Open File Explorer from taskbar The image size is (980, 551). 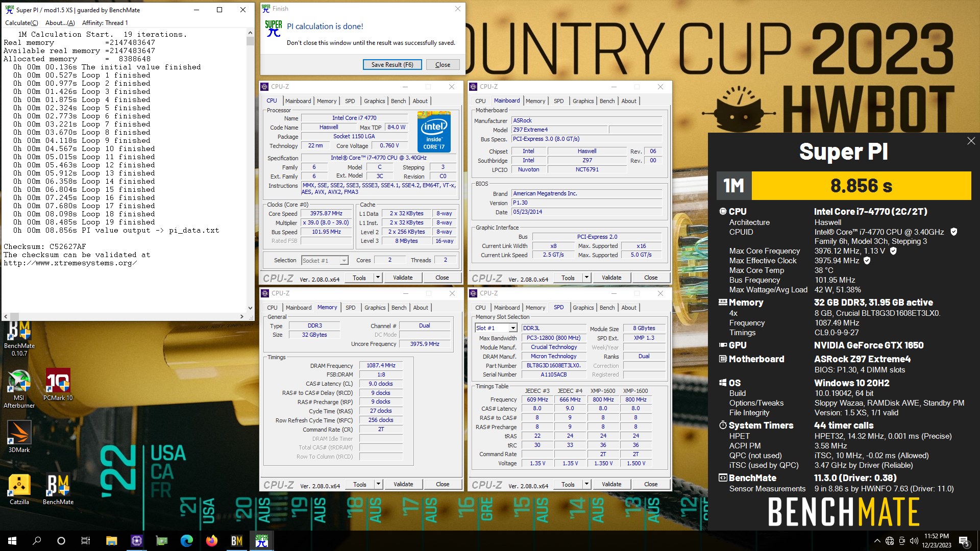click(111, 541)
